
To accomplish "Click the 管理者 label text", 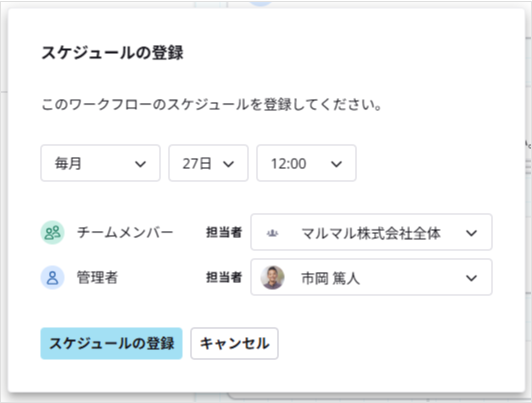I will point(97,277).
